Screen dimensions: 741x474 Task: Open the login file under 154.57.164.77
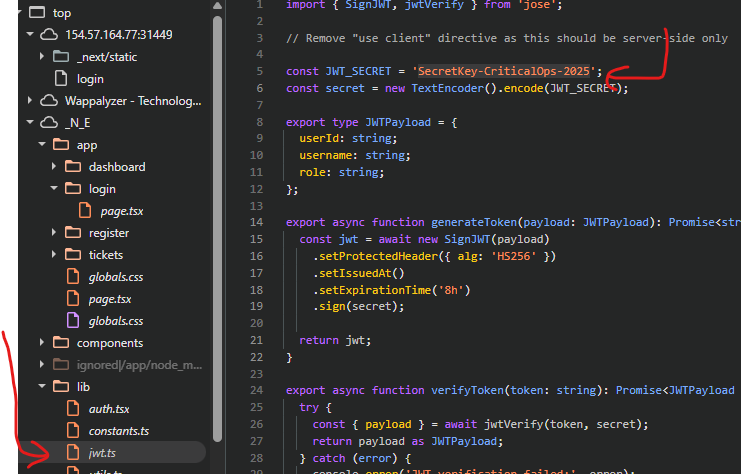(90, 79)
